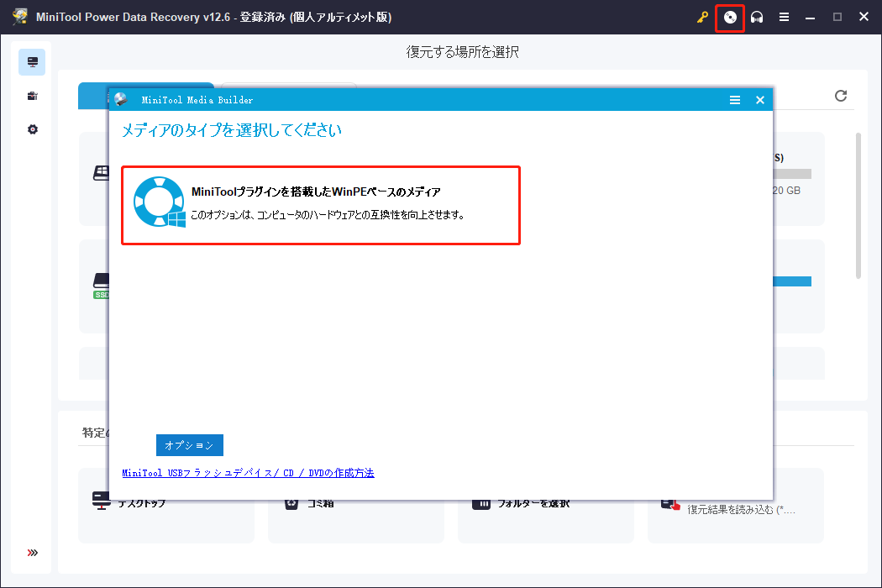Click the デスクトップ recovery icon
This screenshot has width=882, height=588.
101,501
